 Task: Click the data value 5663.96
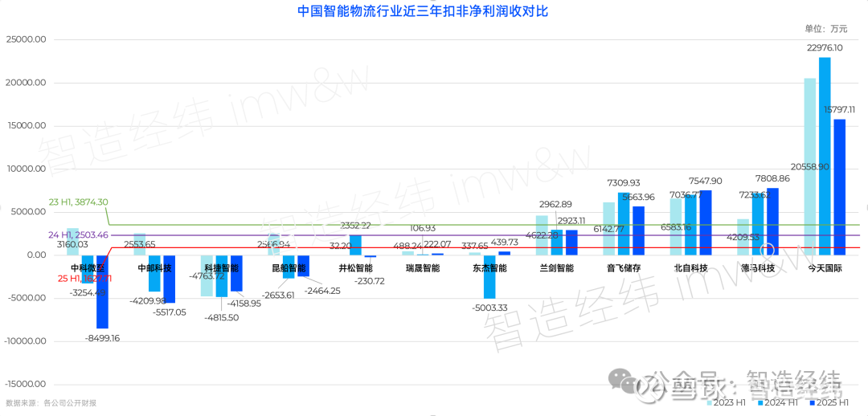638,197
